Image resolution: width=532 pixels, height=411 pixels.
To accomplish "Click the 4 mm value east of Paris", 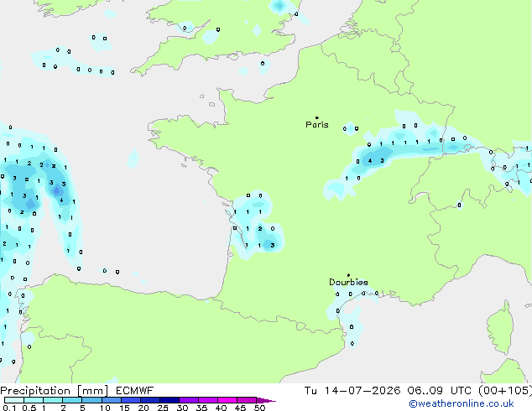I will (370, 161).
